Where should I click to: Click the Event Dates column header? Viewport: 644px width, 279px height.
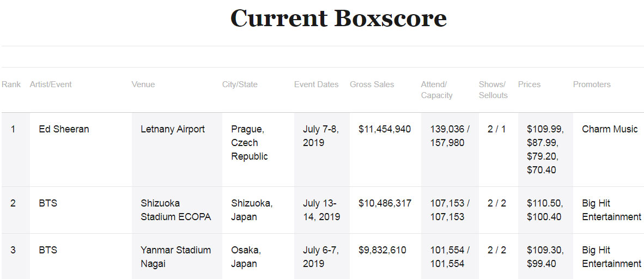pyautogui.click(x=316, y=84)
